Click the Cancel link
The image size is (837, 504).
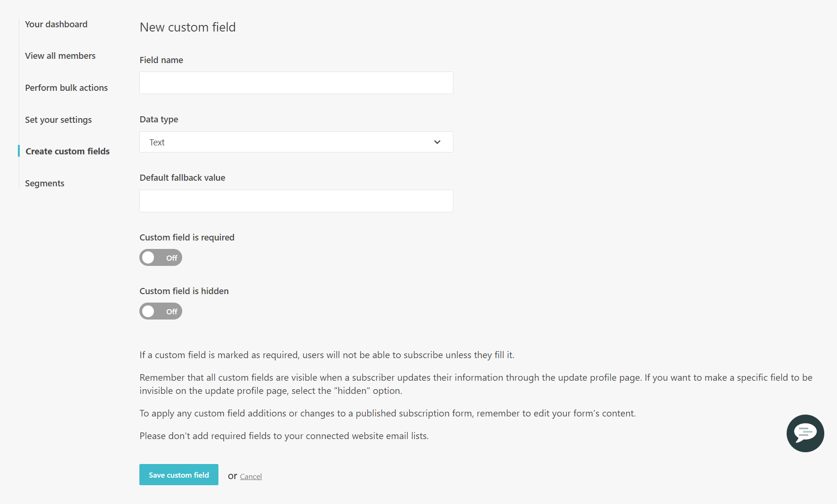pos(251,476)
